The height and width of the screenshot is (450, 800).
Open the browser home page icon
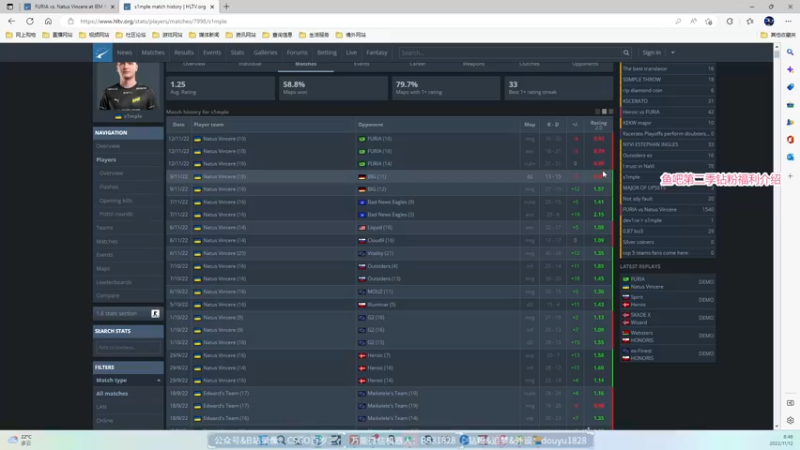pyautogui.click(x=48, y=21)
